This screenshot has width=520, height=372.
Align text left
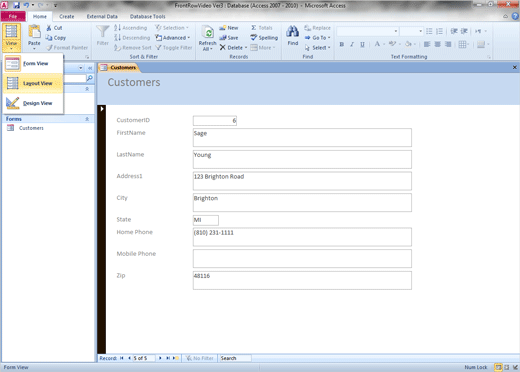pyautogui.click(x=427, y=44)
